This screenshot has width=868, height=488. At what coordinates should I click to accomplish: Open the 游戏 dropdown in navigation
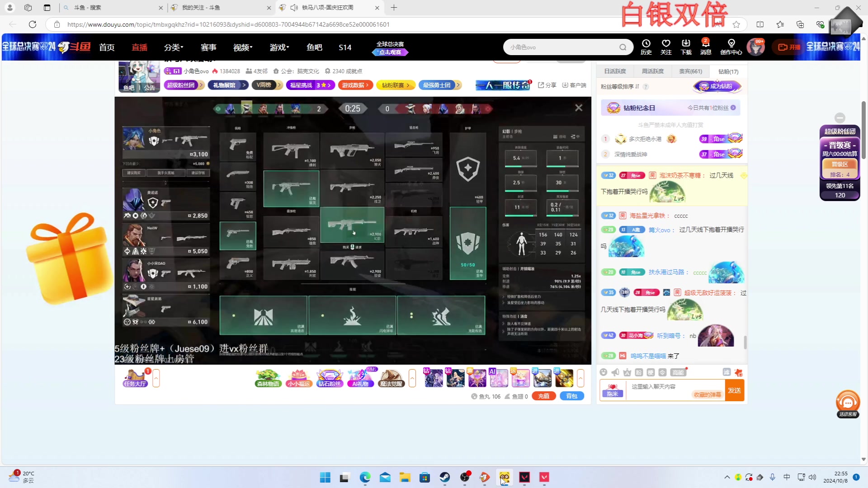coord(279,47)
